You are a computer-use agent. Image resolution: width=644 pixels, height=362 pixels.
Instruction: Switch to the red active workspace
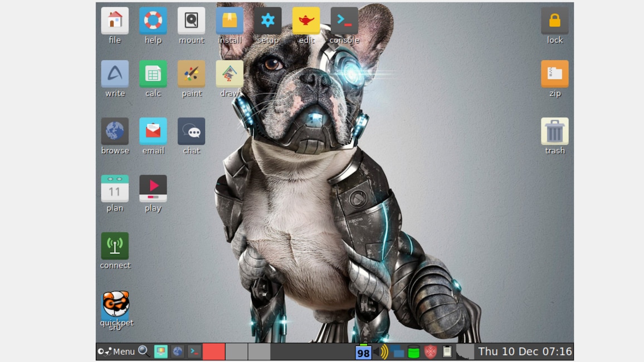coord(214,351)
